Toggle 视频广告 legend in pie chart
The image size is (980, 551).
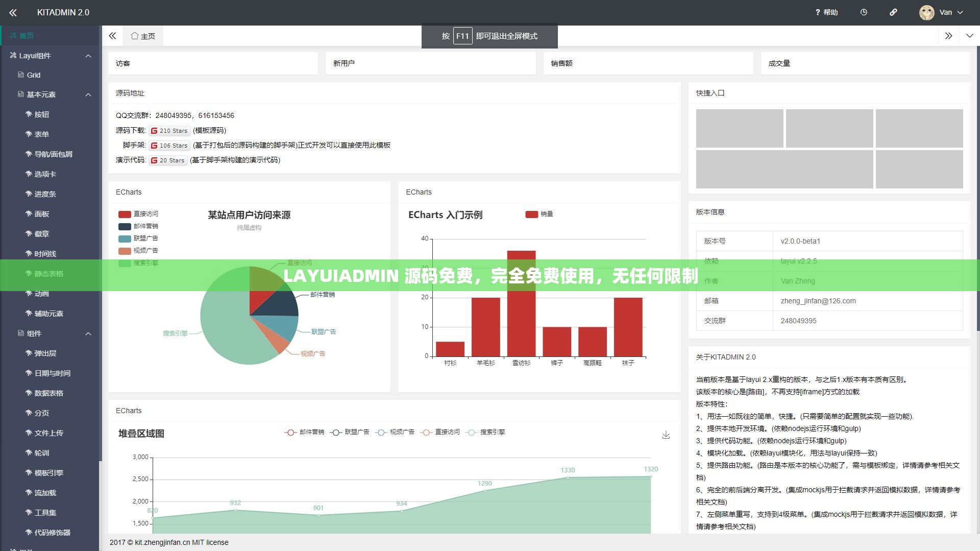coord(138,251)
